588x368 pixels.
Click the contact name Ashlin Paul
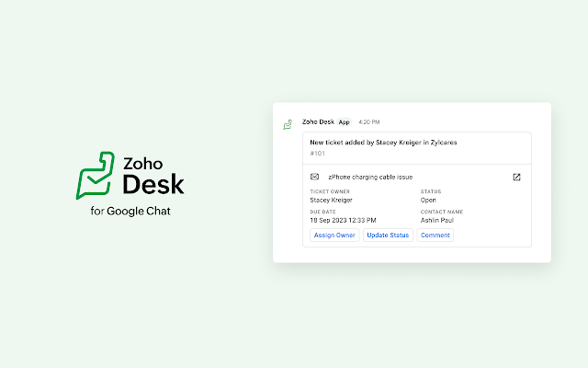click(437, 220)
